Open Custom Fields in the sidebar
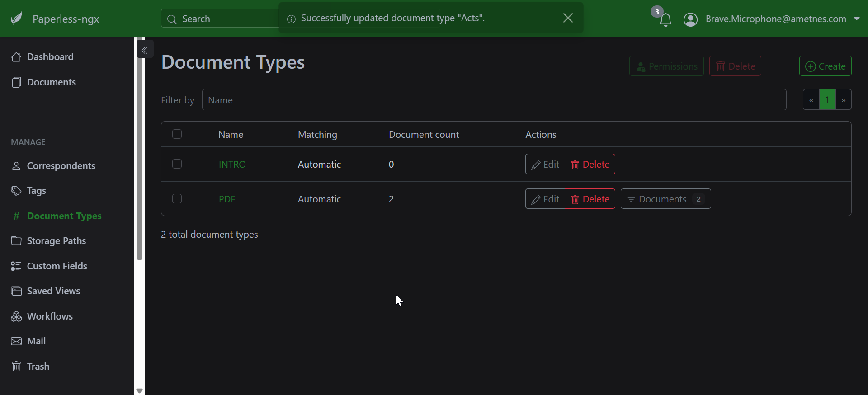This screenshot has height=395, width=868. (57, 266)
